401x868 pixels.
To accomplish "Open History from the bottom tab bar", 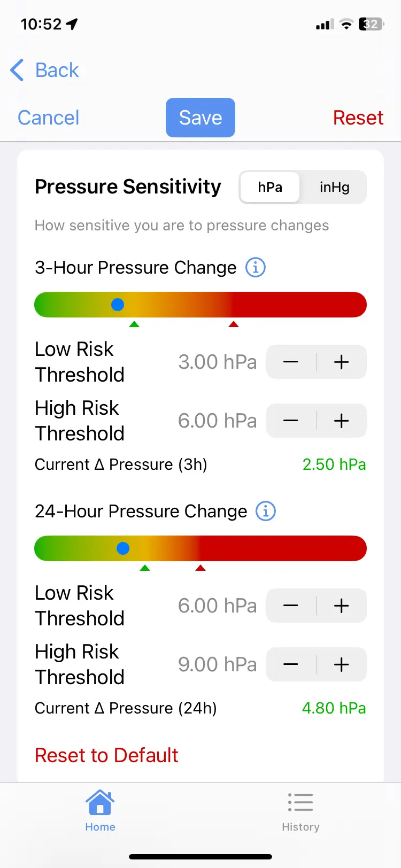I will point(300,810).
